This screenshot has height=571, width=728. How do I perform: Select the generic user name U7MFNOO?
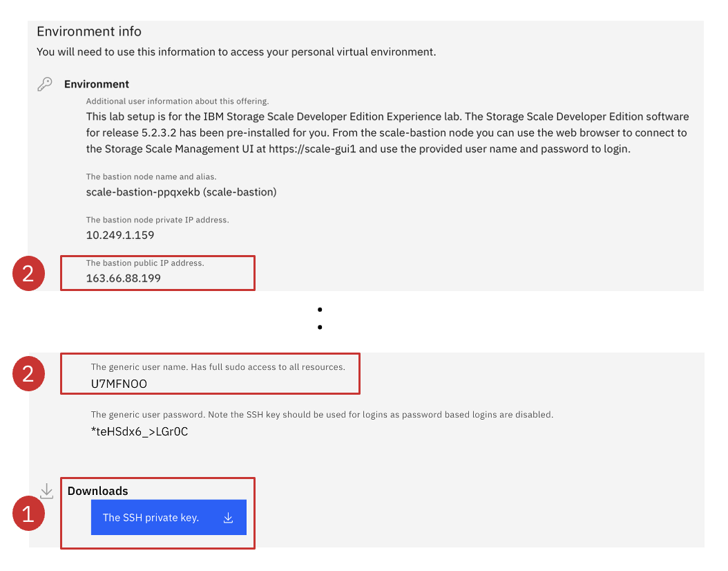pos(119,384)
